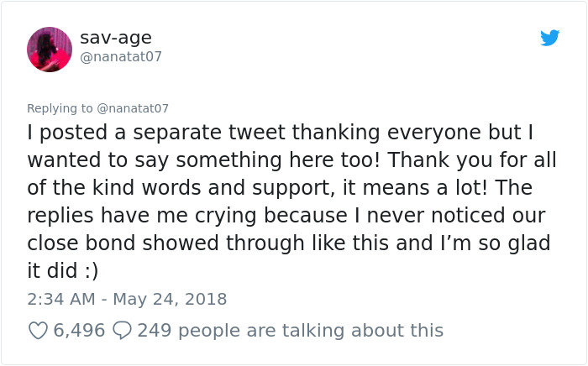This screenshot has width=588, height=366.
Task: Open the sav-age profile picture
Action: point(50,49)
